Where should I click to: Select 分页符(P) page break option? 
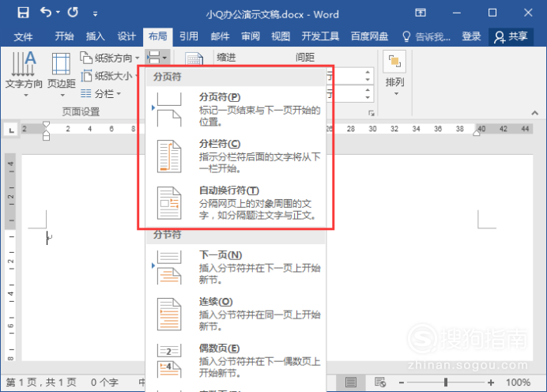point(236,110)
